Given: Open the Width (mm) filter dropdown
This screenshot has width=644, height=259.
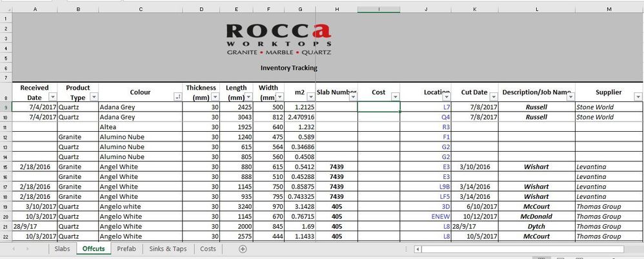Looking at the screenshot, I should 279,97.
